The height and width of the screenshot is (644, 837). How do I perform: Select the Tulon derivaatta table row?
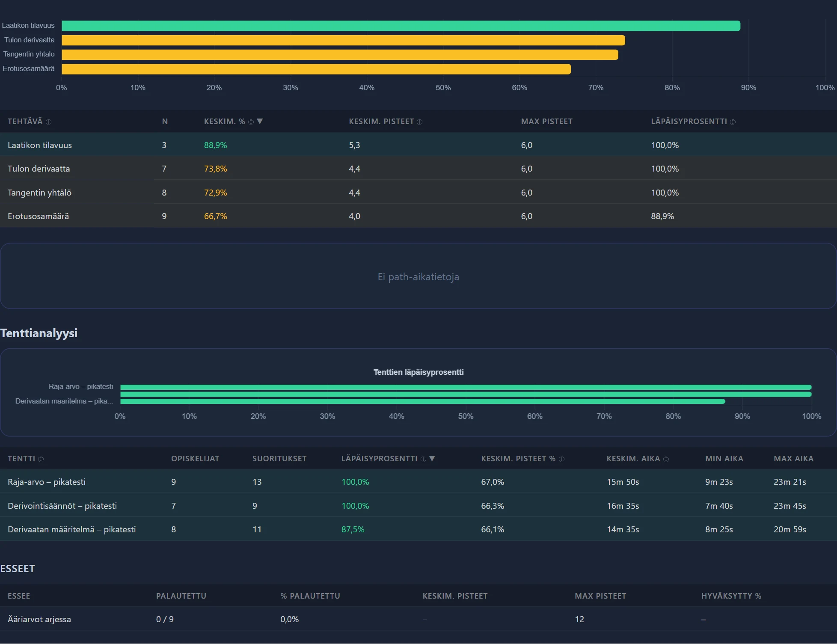418,169
